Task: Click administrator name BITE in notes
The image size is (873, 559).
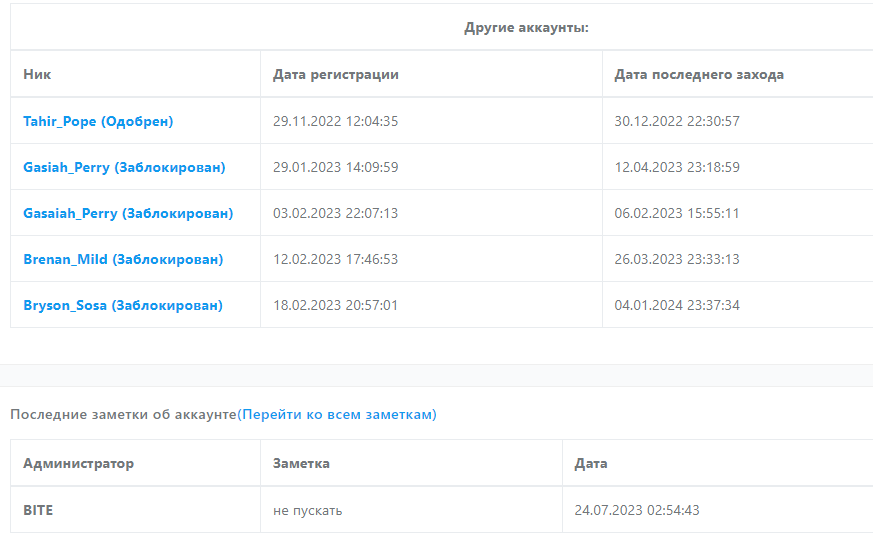Action: coord(38,510)
